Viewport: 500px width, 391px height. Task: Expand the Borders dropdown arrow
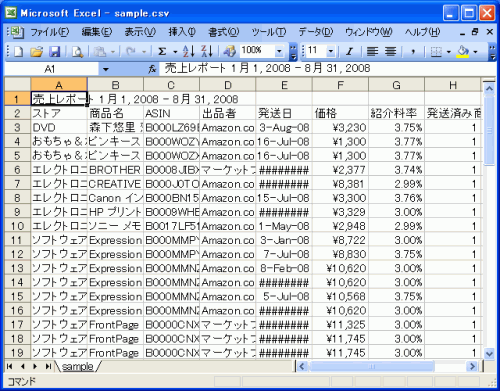pos(449,52)
